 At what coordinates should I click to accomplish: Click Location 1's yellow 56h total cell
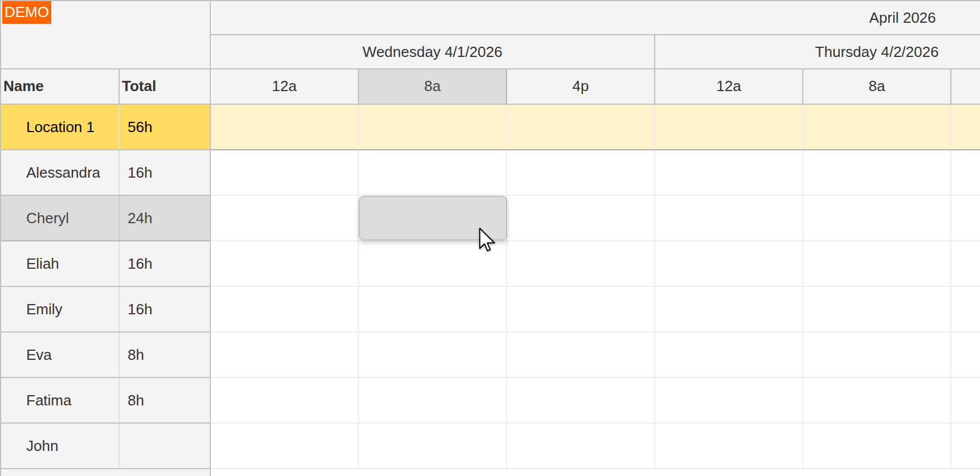138,127
